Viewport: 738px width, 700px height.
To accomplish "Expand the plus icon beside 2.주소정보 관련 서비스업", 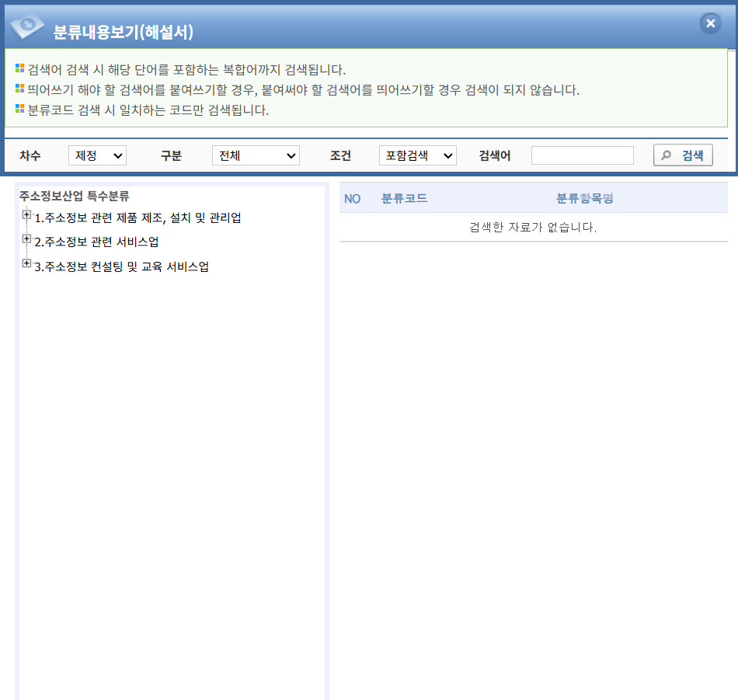I will pos(26,239).
